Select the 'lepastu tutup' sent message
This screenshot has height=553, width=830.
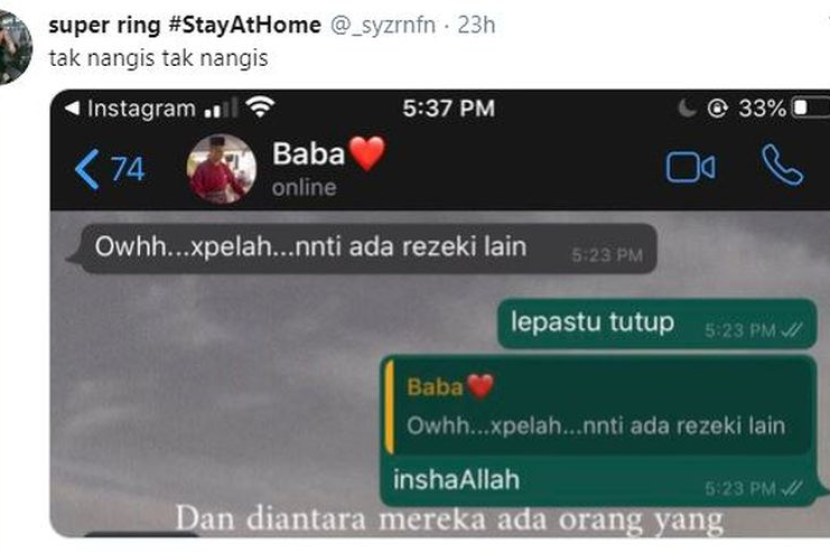[657, 323]
